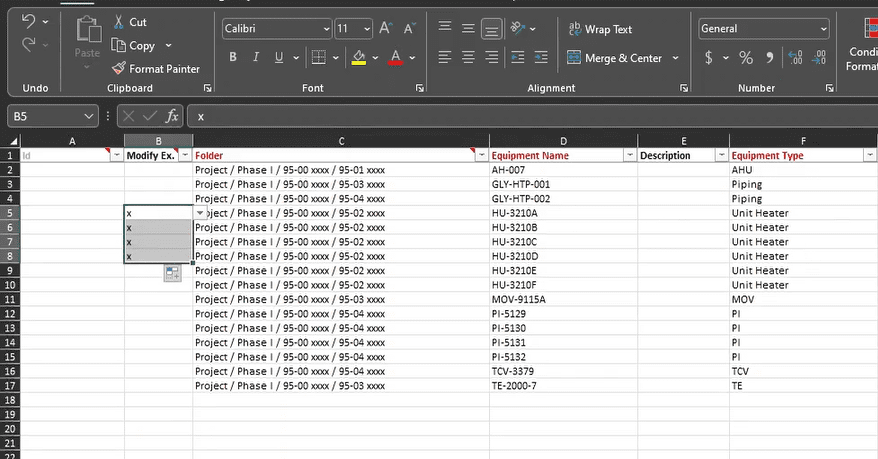Select cell containing HU-3210A

563,213
